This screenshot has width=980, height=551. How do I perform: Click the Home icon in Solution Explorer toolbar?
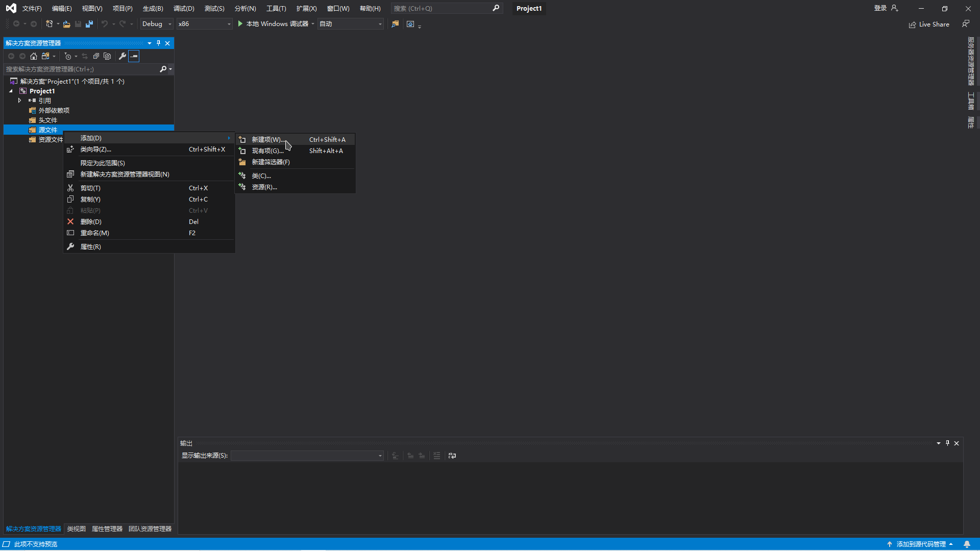(34, 56)
